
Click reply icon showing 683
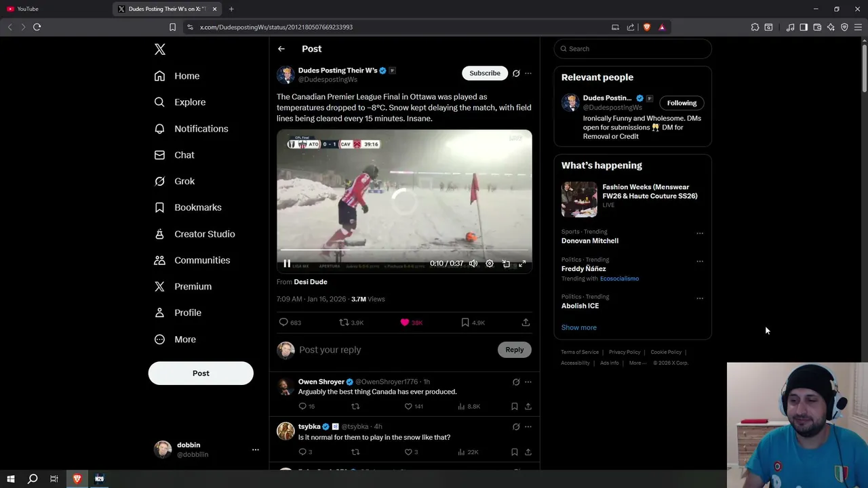(290, 323)
